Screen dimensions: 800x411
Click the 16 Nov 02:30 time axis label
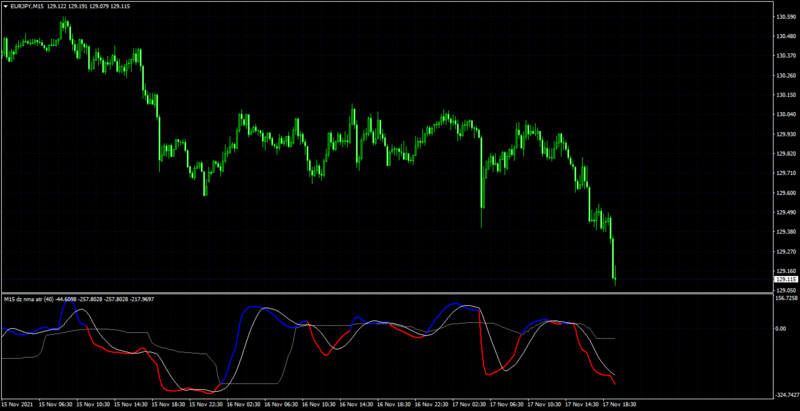point(244,405)
